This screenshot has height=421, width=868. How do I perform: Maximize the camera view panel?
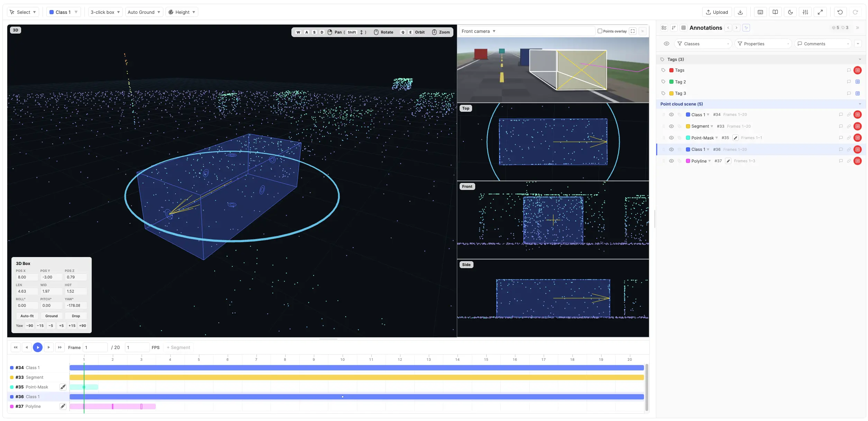[x=633, y=31]
